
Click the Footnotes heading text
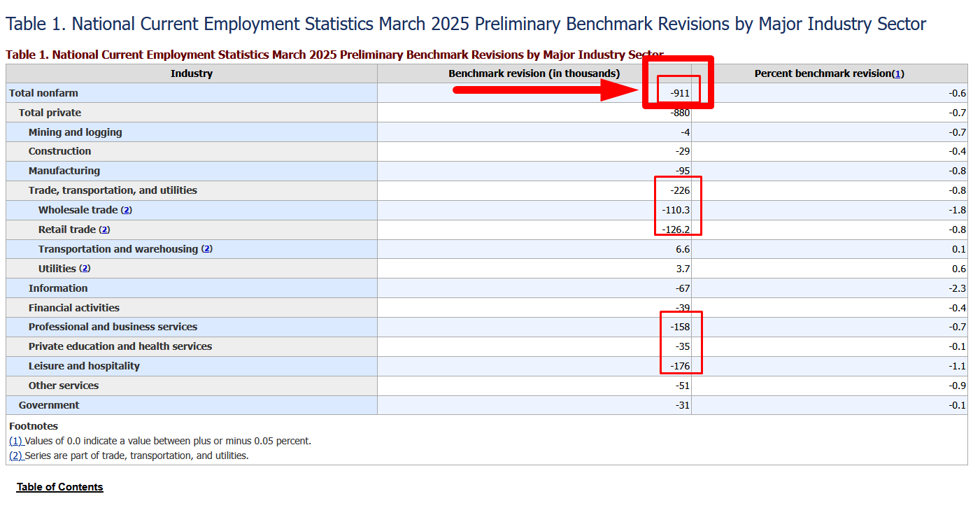tap(34, 426)
